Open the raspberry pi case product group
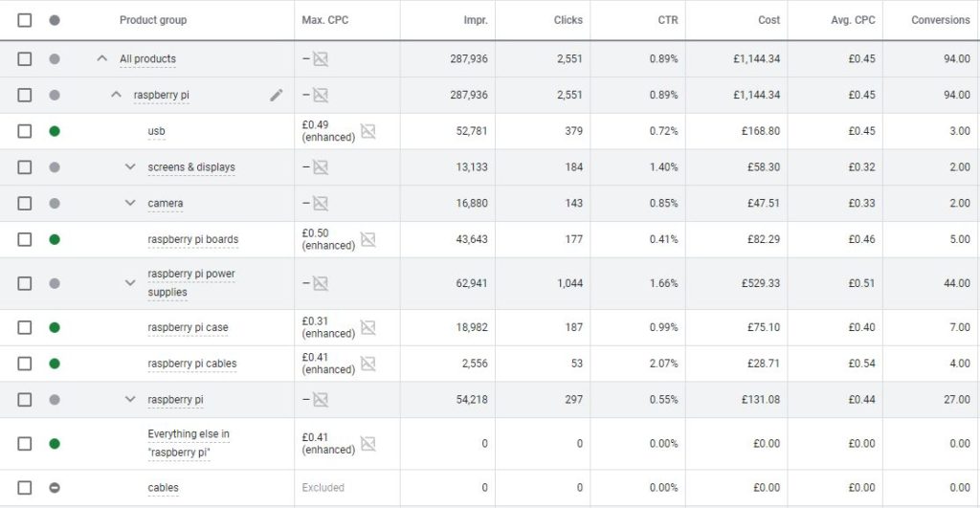This screenshot has height=508, width=980. point(188,327)
